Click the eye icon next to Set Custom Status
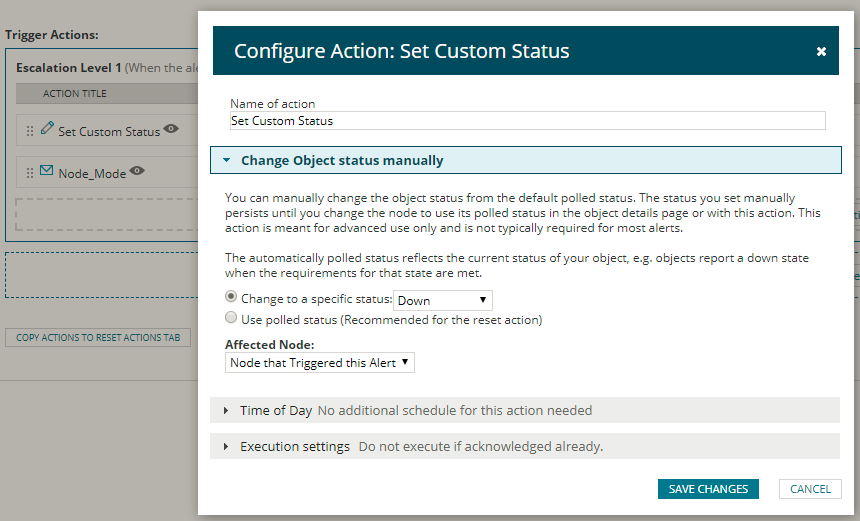The image size is (860, 521). pos(172,129)
